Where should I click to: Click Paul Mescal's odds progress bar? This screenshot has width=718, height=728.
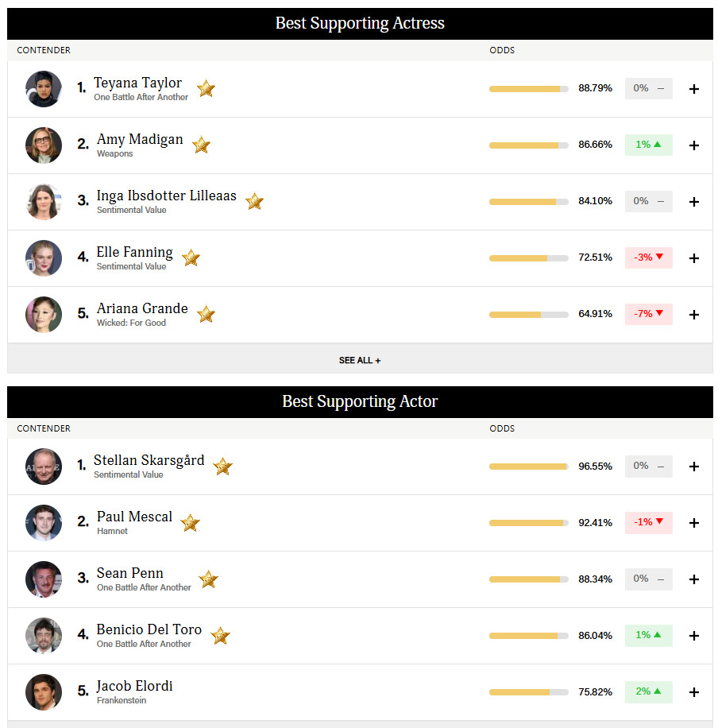(x=528, y=523)
